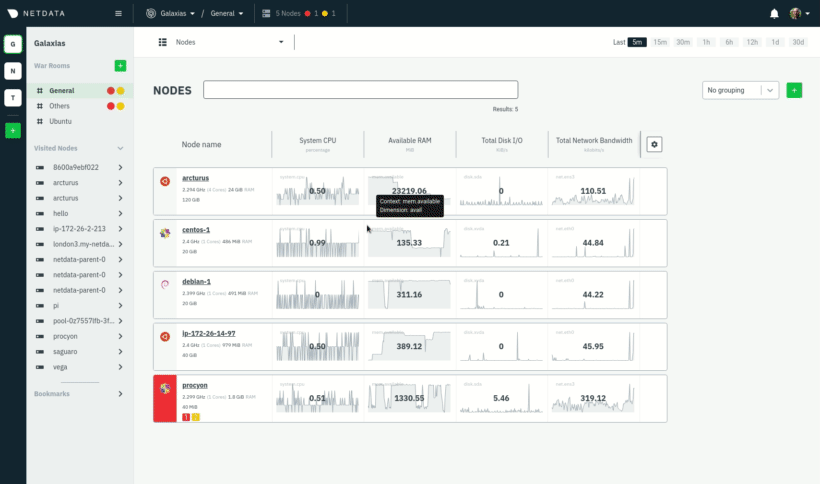Screen dimensions: 820x484
Task: Click yellow warning alert badge on procyon
Action: tap(196, 417)
